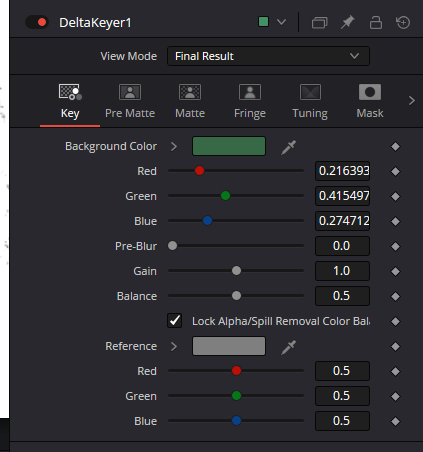Open the Matte tab
The image size is (423, 452).
click(x=190, y=101)
